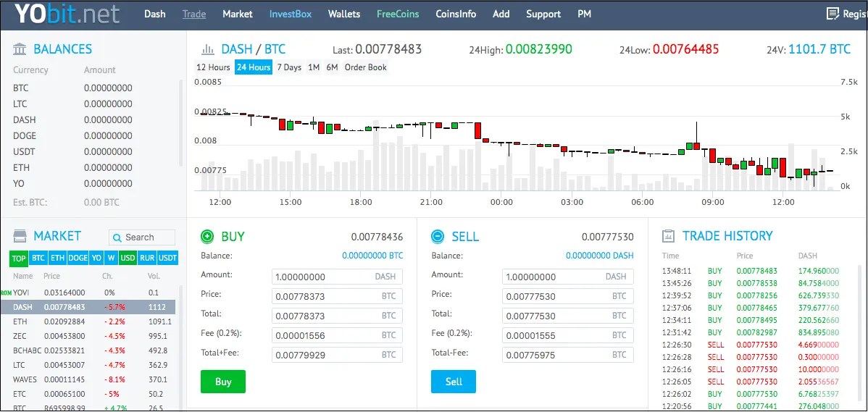Click the Sell Price input field
The width and height of the screenshot is (868, 412).
pyautogui.click(x=567, y=296)
